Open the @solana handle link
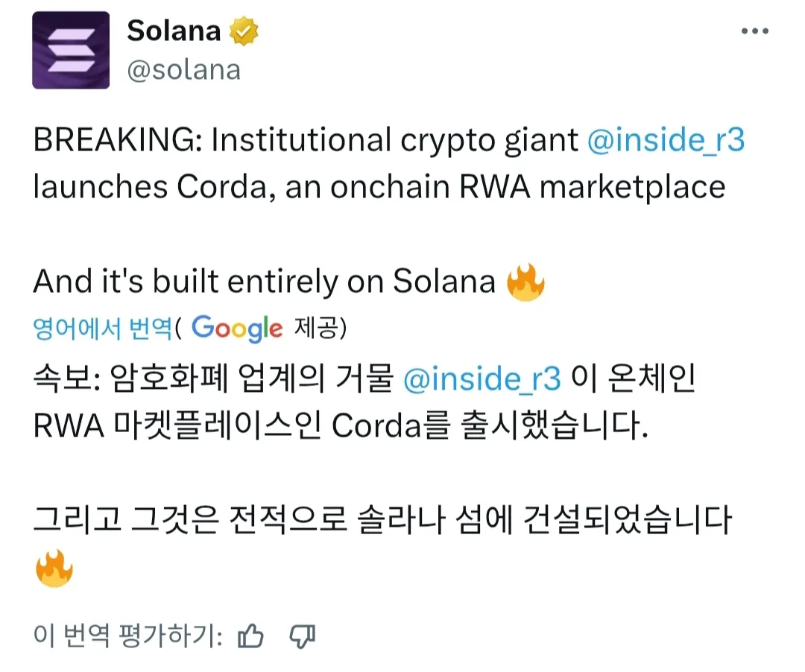Image resolution: width=805 pixels, height=672 pixels. (183, 69)
